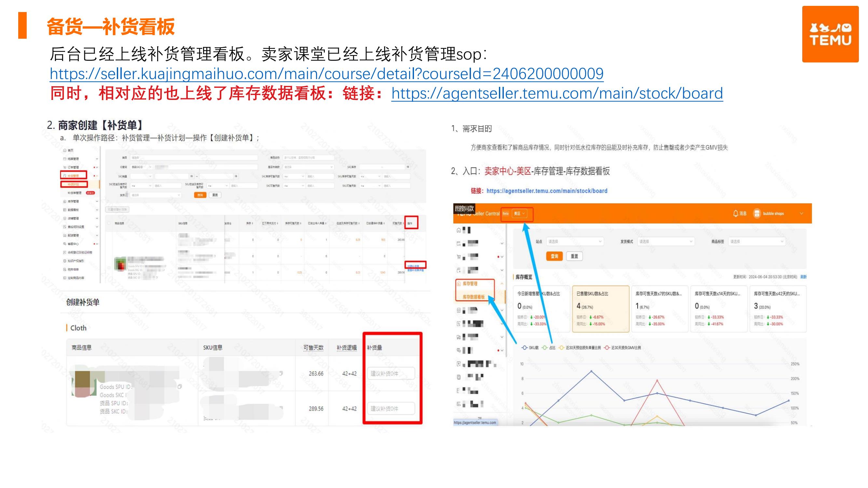The width and height of the screenshot is (868, 488).
Task: Click the home icon in right dashboard sidebar
Action: (x=459, y=230)
